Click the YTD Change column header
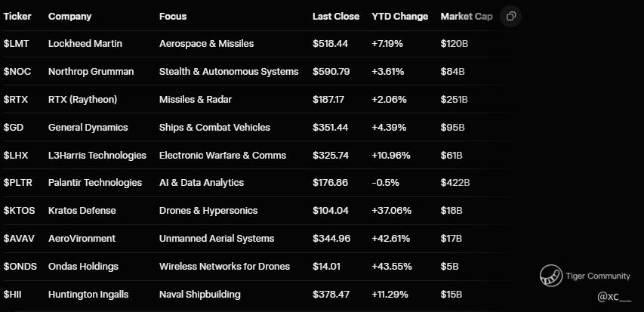This screenshot has width=644, height=312. pos(399,17)
